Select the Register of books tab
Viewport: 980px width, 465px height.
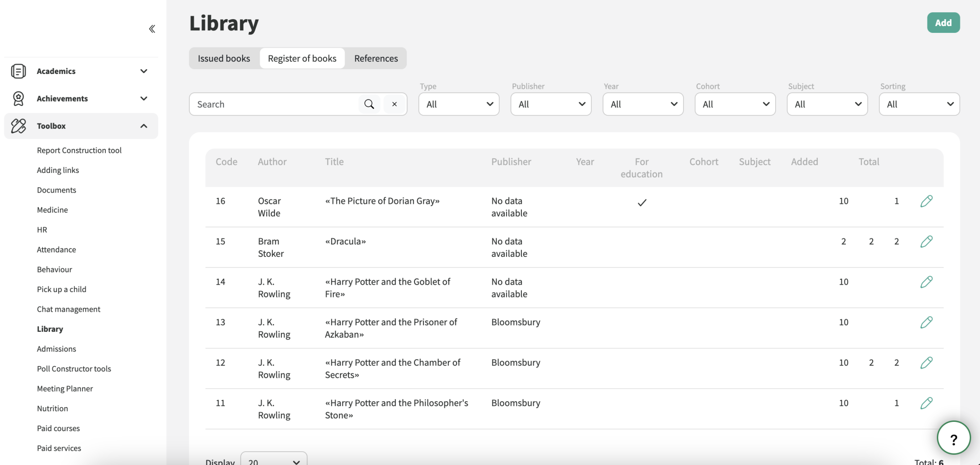pyautogui.click(x=302, y=58)
